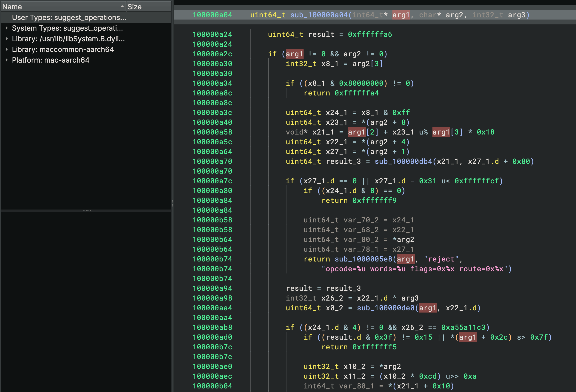Click return value 0xfffffff9
The image size is (576, 392).
point(374,201)
